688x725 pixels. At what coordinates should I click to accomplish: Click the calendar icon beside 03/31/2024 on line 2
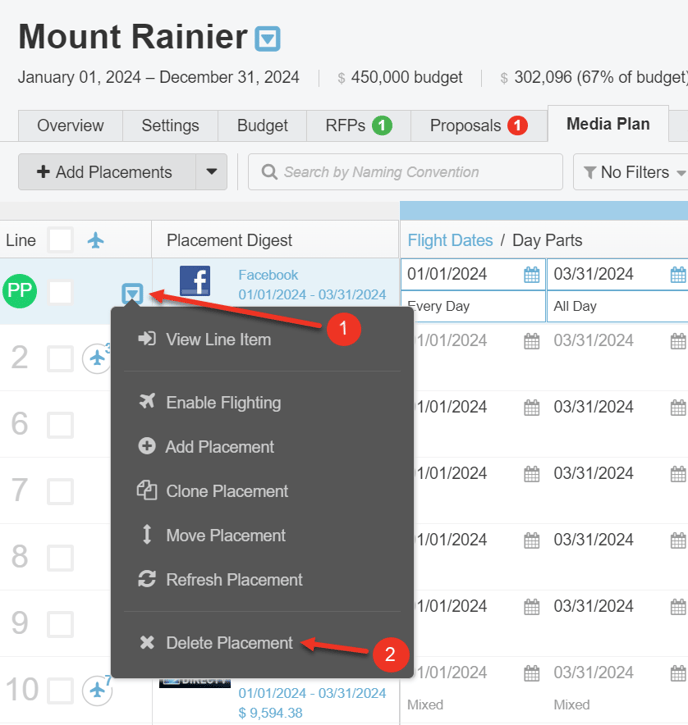[x=678, y=342]
